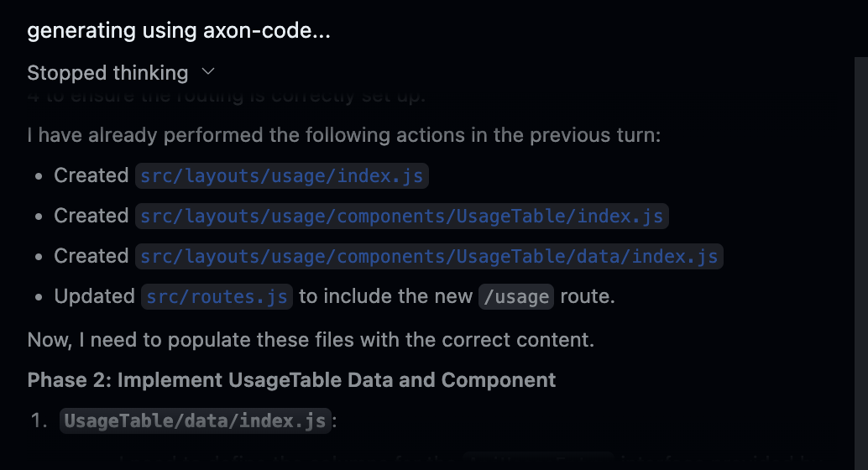The height and width of the screenshot is (470, 868).
Task: Click the bold UsageTable/data/index.js code in numbered list
Action: coord(196,420)
